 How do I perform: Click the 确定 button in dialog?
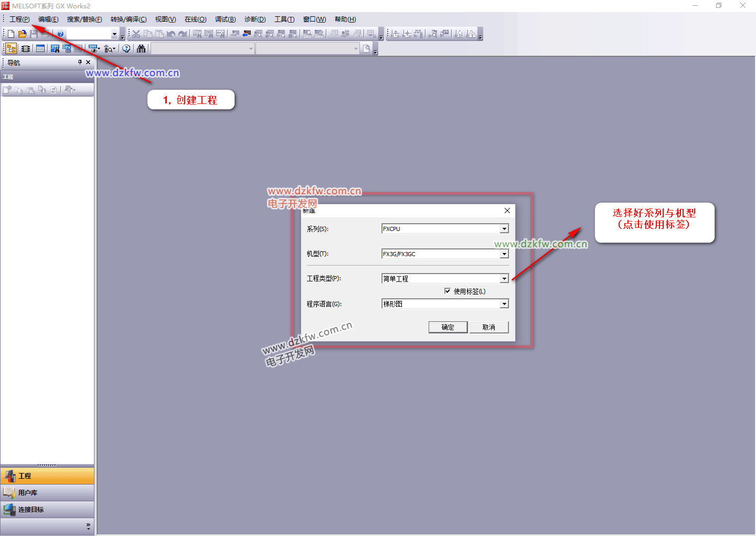point(448,327)
